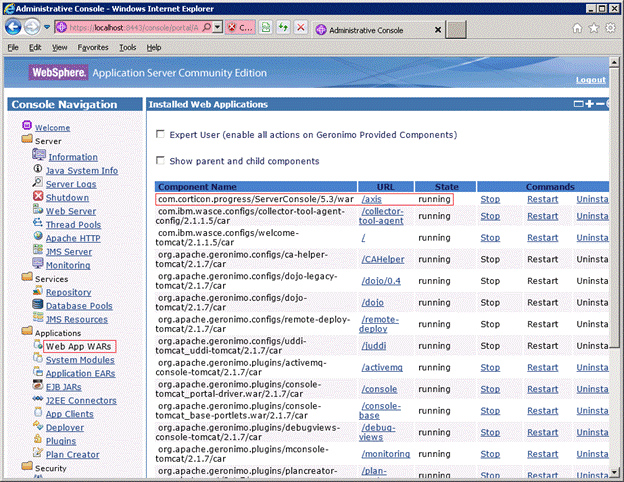The image size is (624, 482).
Task: Click the Deployer icon
Action: point(38,425)
